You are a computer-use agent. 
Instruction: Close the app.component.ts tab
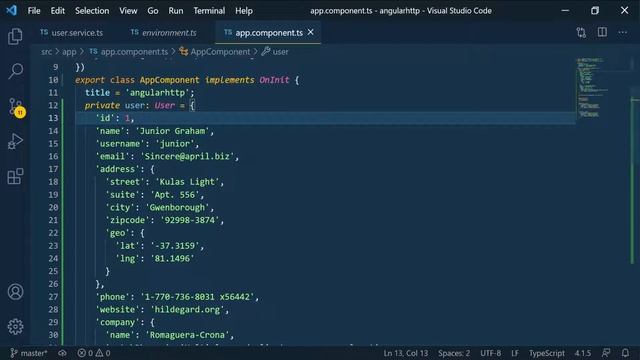311,32
